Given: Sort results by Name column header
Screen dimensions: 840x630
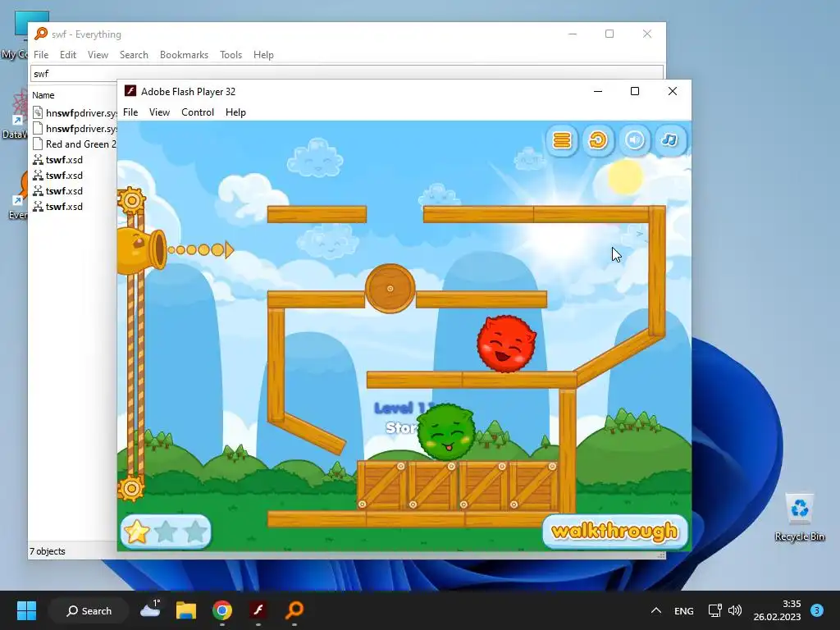Looking at the screenshot, I should tap(43, 95).
